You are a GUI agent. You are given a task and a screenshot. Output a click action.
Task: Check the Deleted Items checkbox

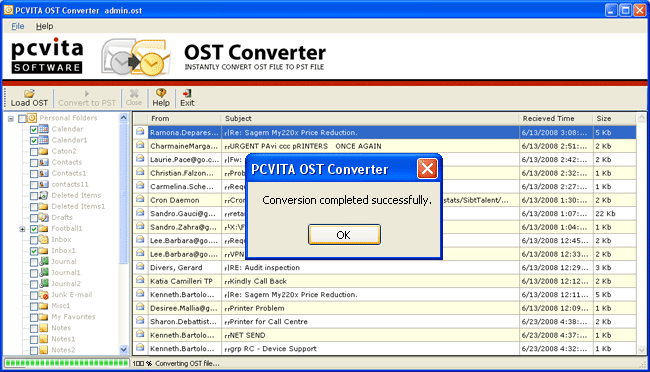click(34, 196)
